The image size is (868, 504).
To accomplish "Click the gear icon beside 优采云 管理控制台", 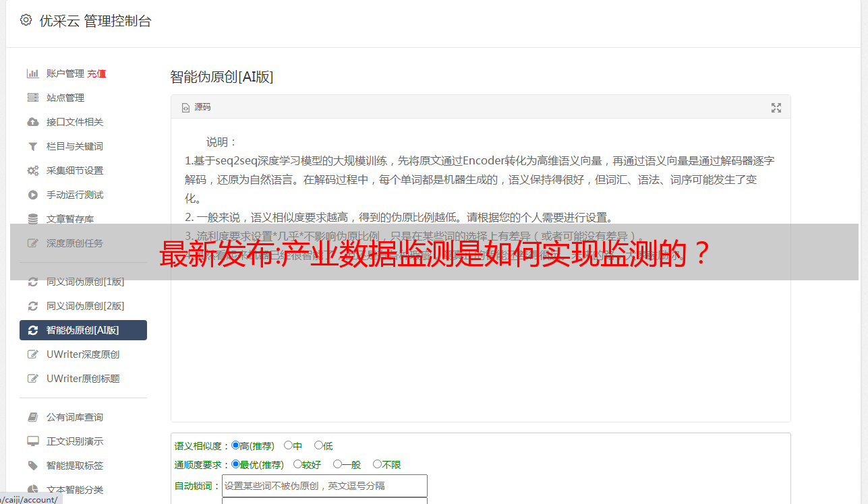I will point(26,20).
